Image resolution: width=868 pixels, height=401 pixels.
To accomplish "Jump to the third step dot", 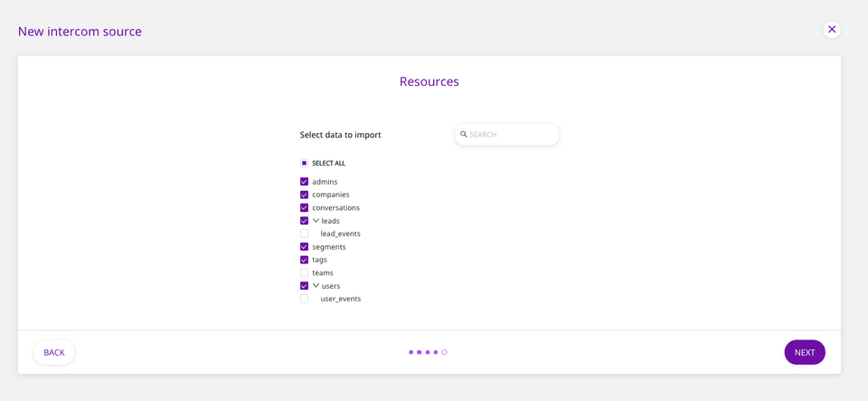I will tap(428, 352).
